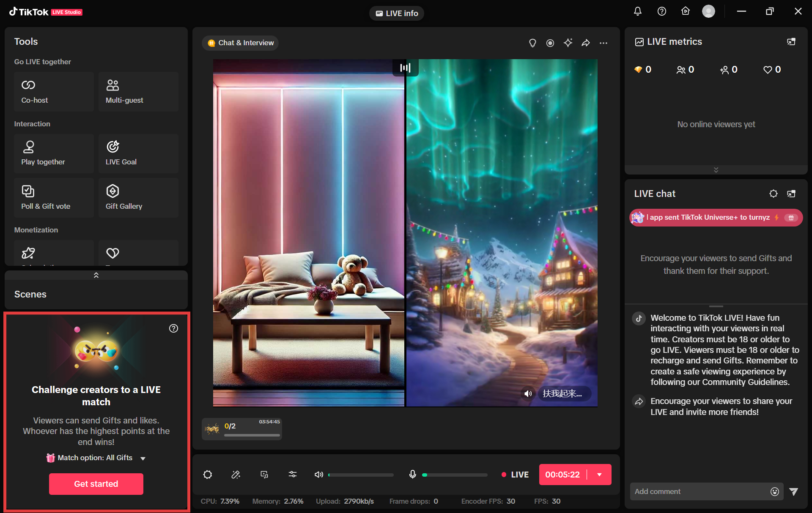The width and height of the screenshot is (812, 513).
Task: Switch to the Chat & Interview tab
Action: (x=240, y=43)
